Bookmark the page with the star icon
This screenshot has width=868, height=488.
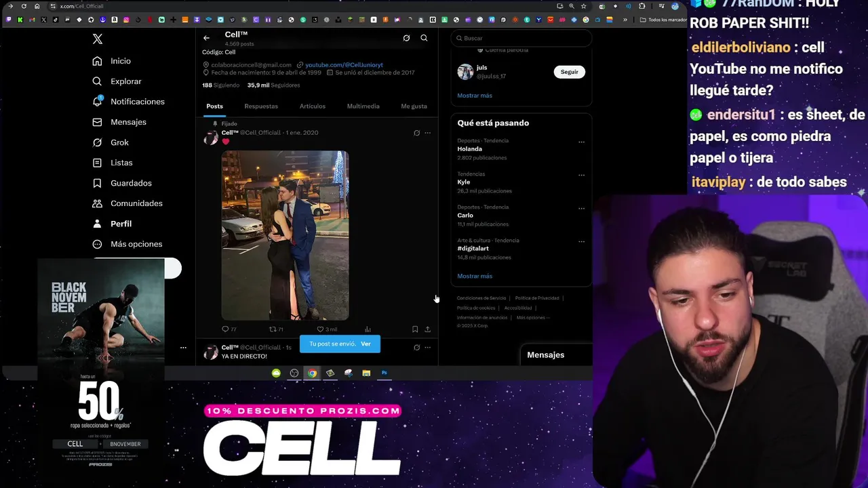click(x=583, y=6)
